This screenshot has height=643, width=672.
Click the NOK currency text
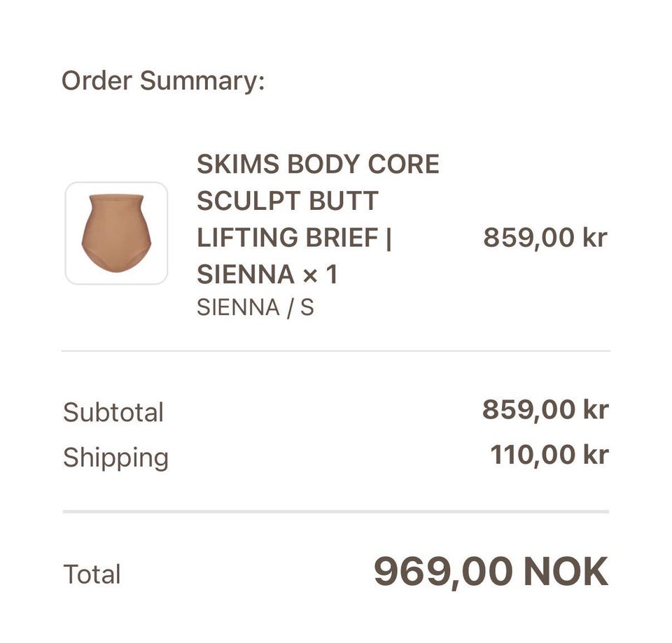pyautogui.click(x=566, y=571)
